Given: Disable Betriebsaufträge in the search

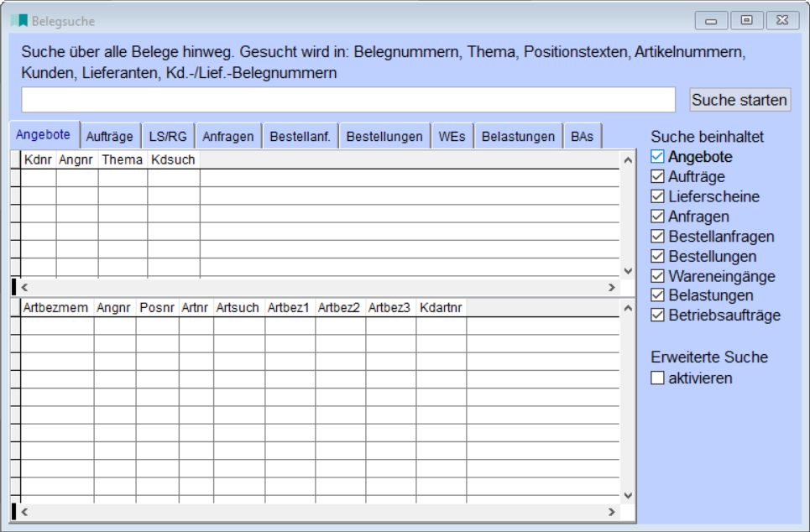Looking at the screenshot, I should [x=659, y=315].
